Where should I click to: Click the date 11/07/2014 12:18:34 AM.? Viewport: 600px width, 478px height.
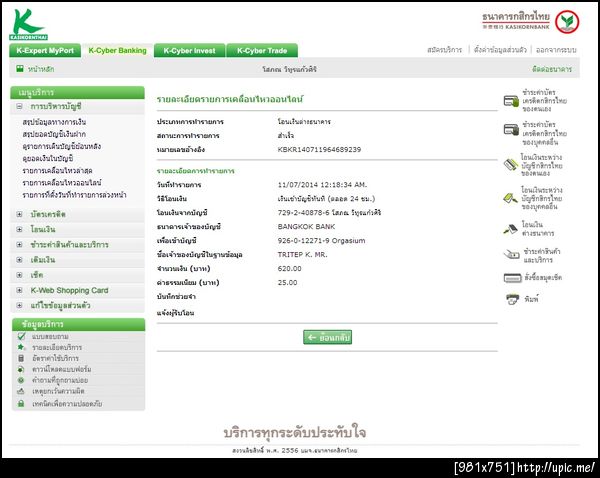coord(322,185)
